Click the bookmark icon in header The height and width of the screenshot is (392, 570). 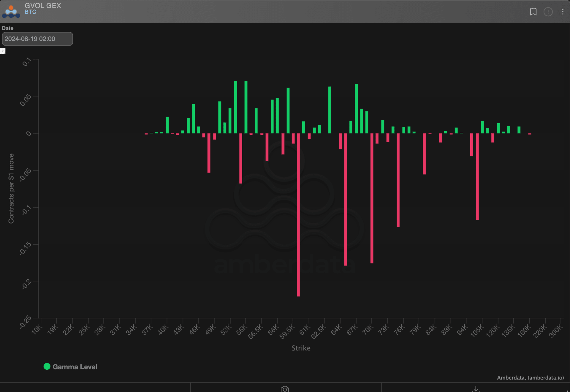[x=533, y=12]
